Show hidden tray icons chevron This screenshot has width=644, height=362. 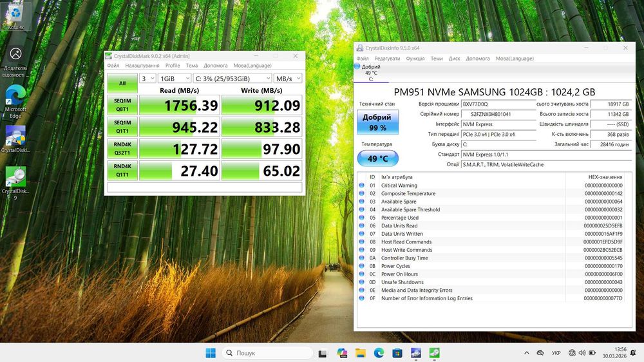tap(527, 353)
